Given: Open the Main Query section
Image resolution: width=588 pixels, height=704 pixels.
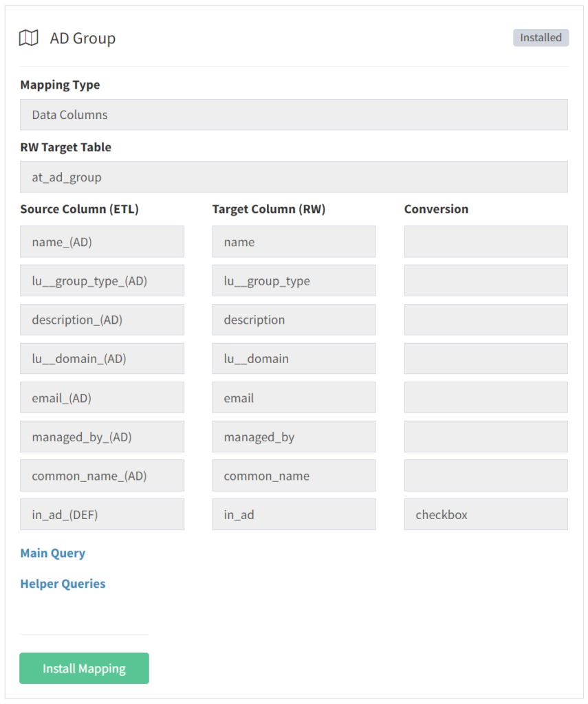Looking at the screenshot, I should click(52, 553).
